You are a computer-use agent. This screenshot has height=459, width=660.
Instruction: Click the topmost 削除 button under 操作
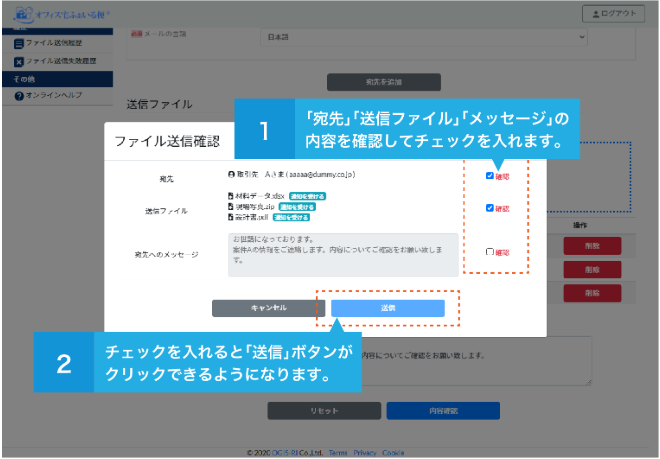point(592,246)
